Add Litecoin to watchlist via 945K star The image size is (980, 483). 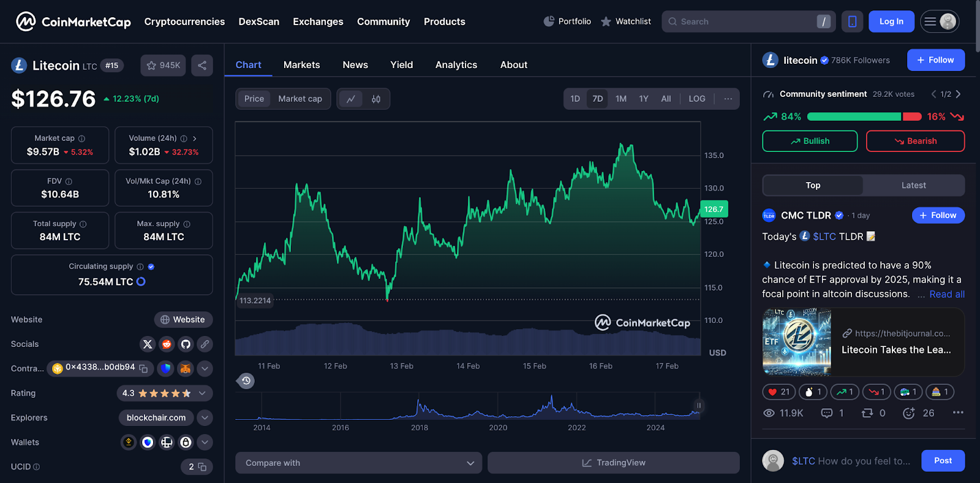click(x=163, y=66)
